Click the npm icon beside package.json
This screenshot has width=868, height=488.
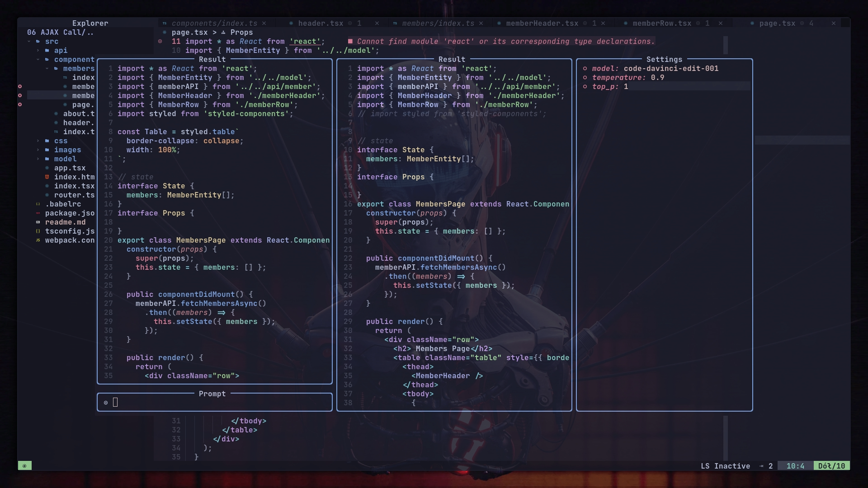38,213
